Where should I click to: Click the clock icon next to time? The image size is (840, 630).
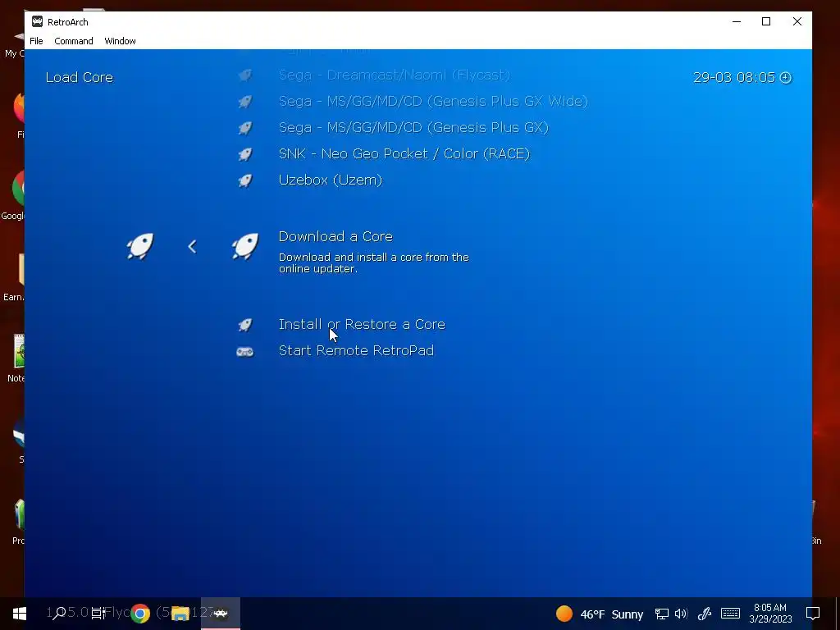785,78
